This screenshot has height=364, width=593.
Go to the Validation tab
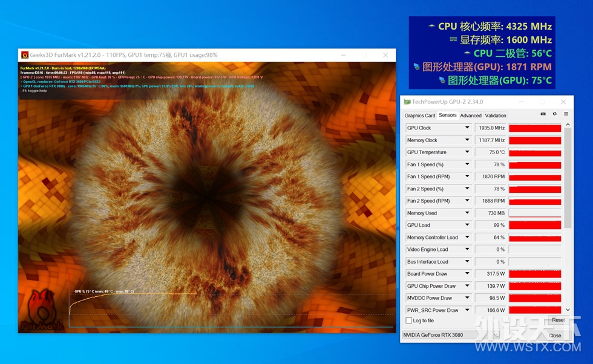pos(496,115)
